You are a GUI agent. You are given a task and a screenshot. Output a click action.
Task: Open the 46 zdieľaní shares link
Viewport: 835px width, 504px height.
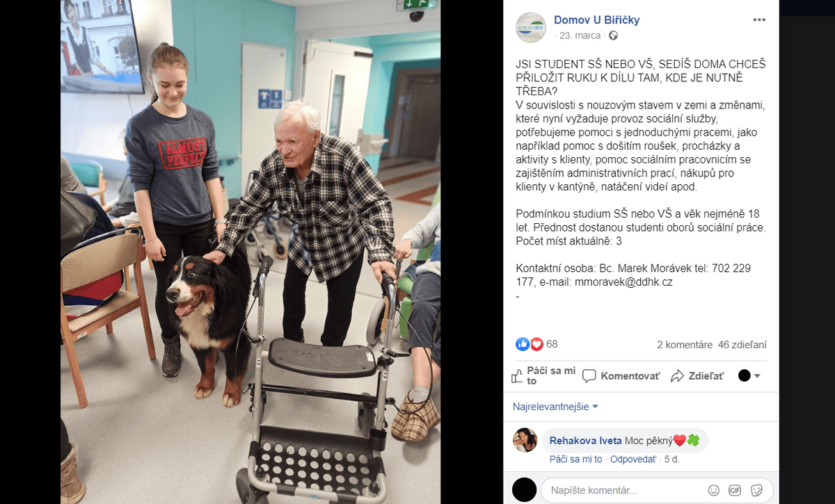click(742, 344)
